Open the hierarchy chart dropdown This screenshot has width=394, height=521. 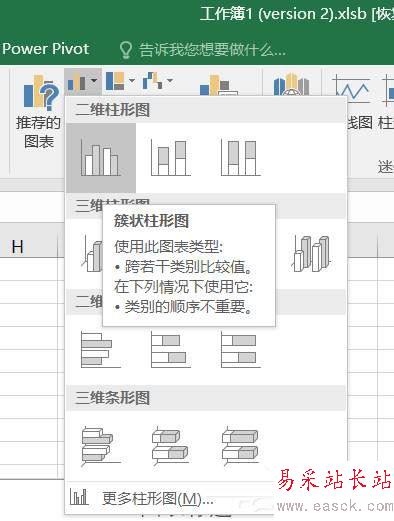[120, 81]
